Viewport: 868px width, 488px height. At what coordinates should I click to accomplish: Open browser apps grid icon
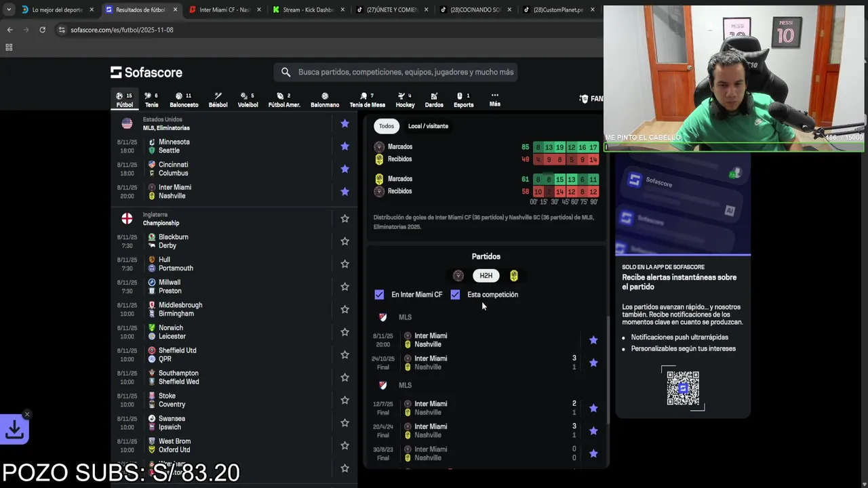coord(9,47)
